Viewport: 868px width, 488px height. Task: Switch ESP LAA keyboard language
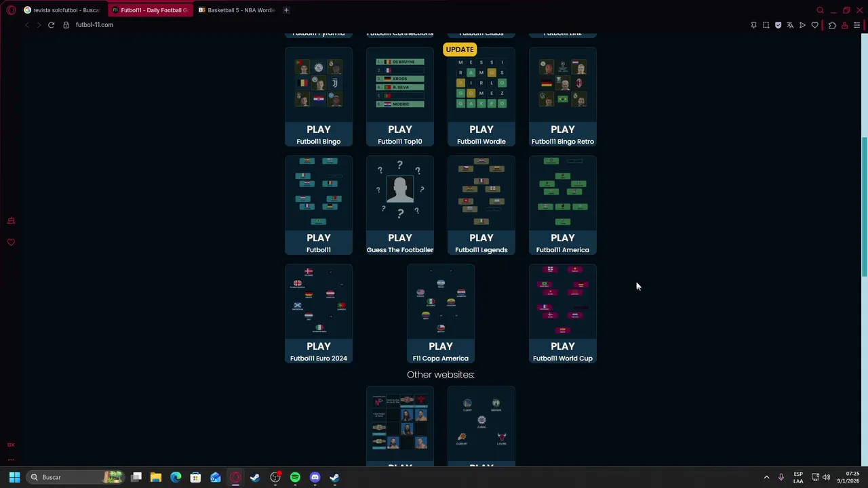[798, 477]
